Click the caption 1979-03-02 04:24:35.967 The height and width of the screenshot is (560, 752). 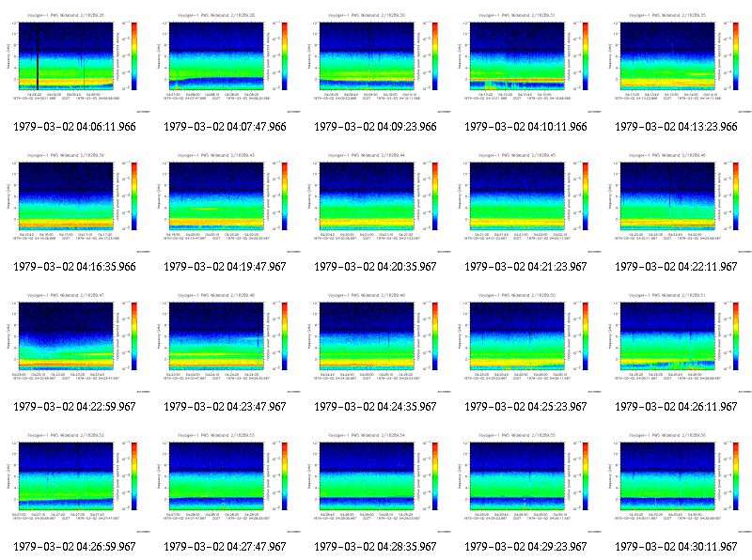pyautogui.click(x=375, y=407)
